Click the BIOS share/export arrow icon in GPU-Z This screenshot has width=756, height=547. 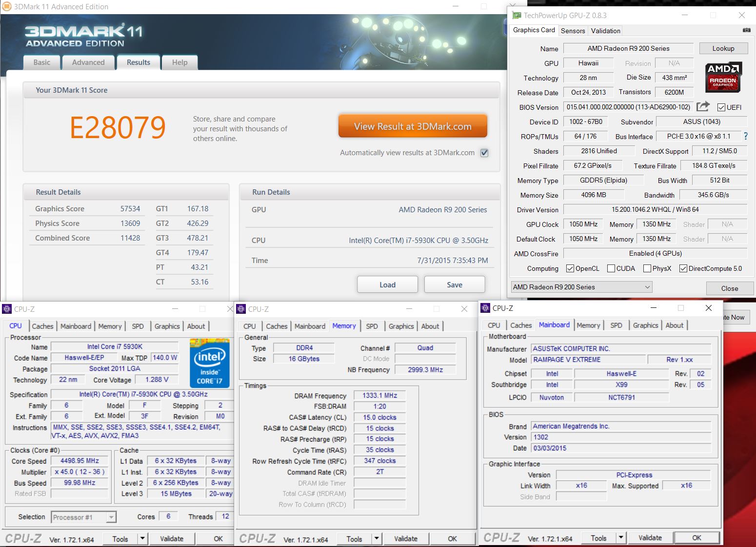point(703,106)
